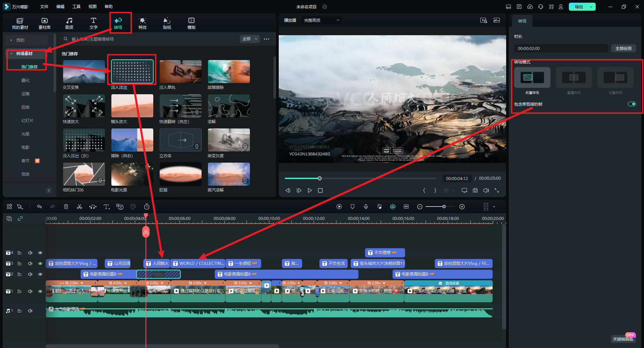Mute the video track 1 speaker
The image size is (644, 348).
[30, 291]
